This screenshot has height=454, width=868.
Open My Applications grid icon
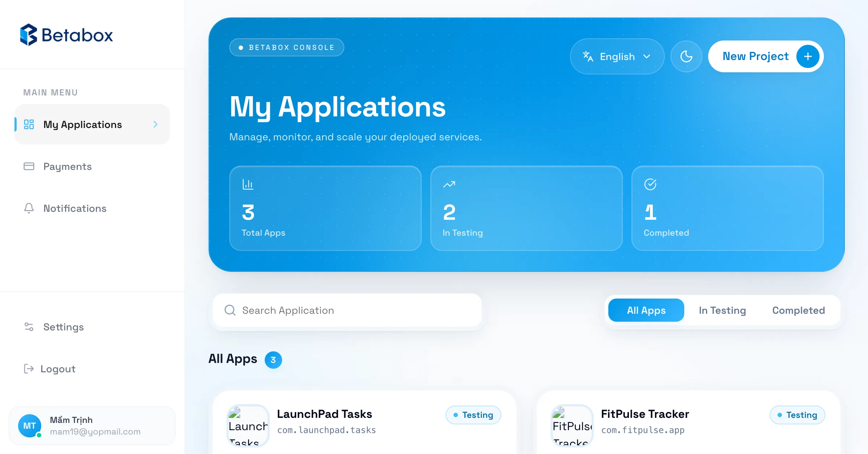[29, 124]
